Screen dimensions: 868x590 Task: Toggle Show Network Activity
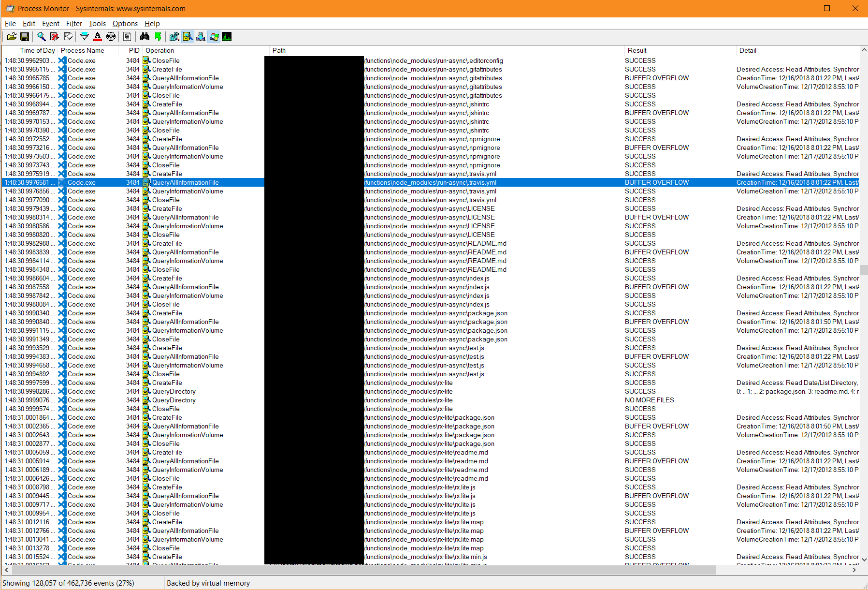[x=201, y=37]
